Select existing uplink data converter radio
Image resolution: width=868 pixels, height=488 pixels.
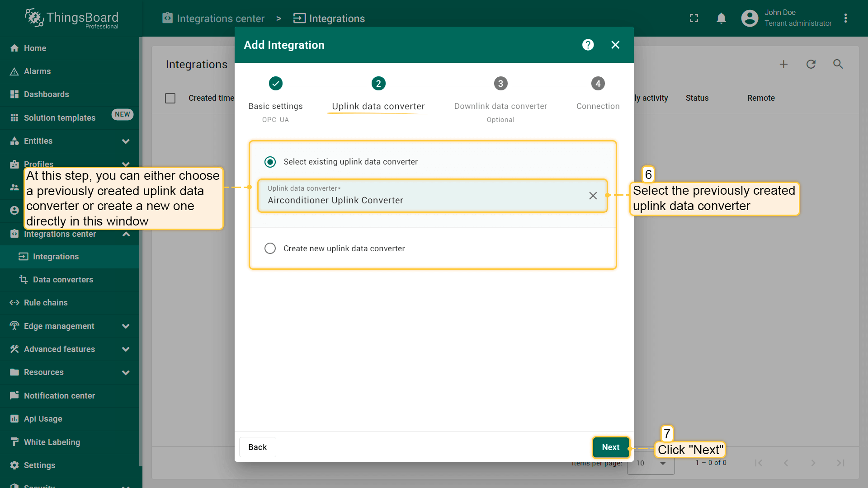(270, 162)
